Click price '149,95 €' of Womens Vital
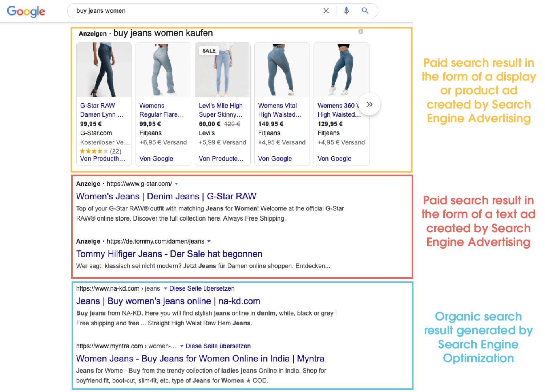The height and width of the screenshot is (392, 545). (271, 124)
